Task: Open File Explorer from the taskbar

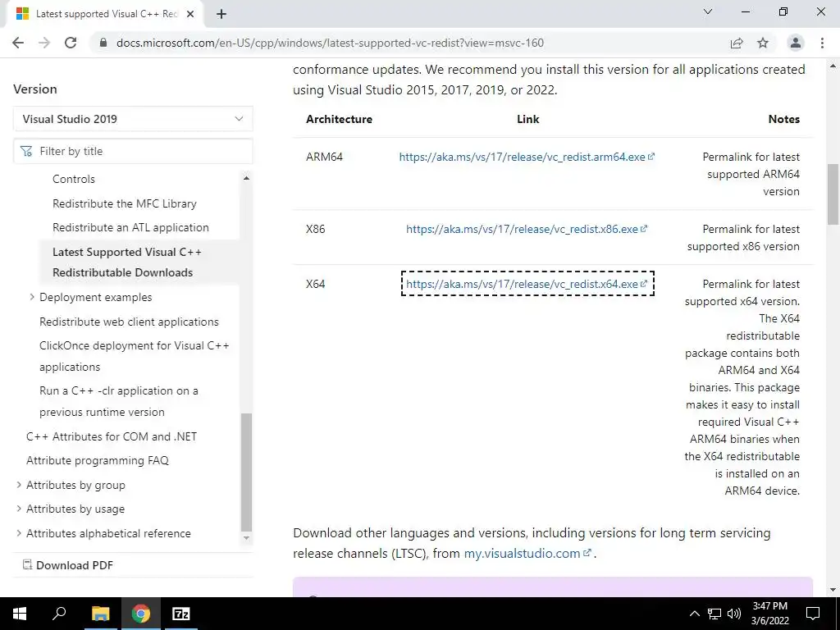Action: coord(100,614)
